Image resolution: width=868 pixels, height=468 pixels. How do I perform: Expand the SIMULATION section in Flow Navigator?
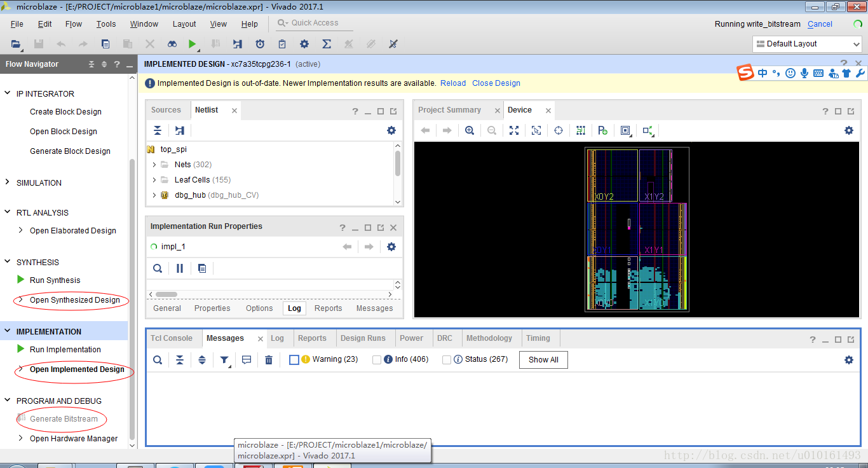point(8,182)
